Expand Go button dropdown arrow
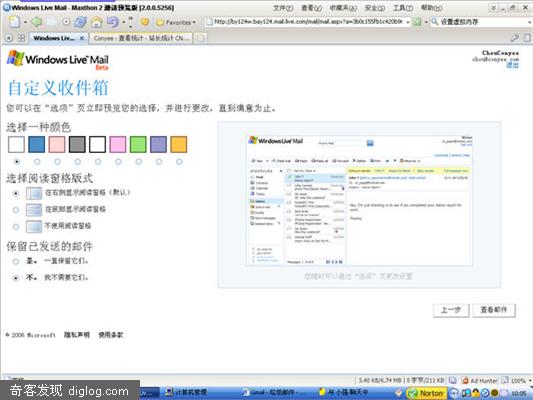The height and width of the screenshot is (400, 533). pyautogui.click(x=426, y=22)
